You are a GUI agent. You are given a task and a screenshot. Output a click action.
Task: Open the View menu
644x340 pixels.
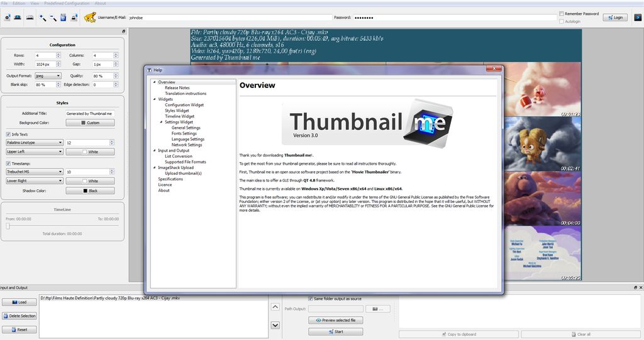pos(35,3)
